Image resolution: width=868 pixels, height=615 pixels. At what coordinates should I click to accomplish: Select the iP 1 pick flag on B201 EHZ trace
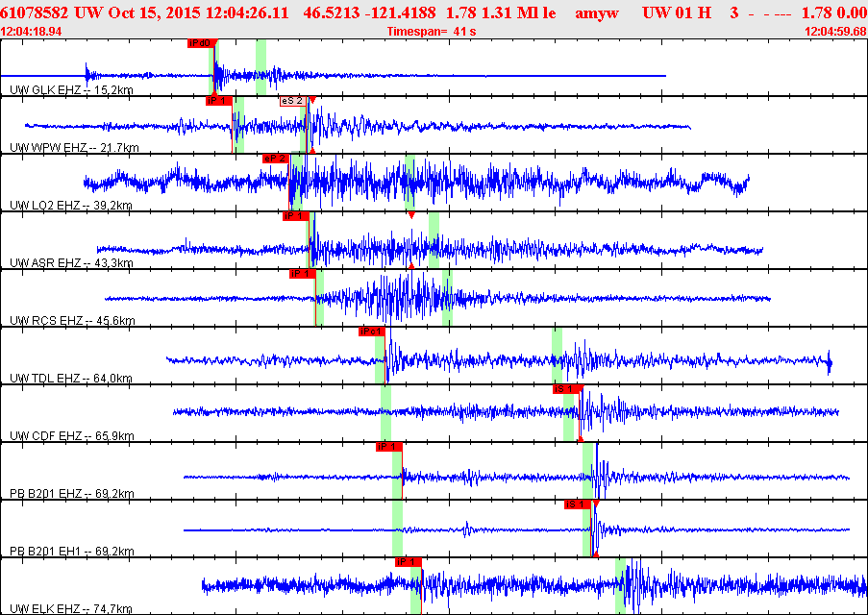(x=388, y=447)
